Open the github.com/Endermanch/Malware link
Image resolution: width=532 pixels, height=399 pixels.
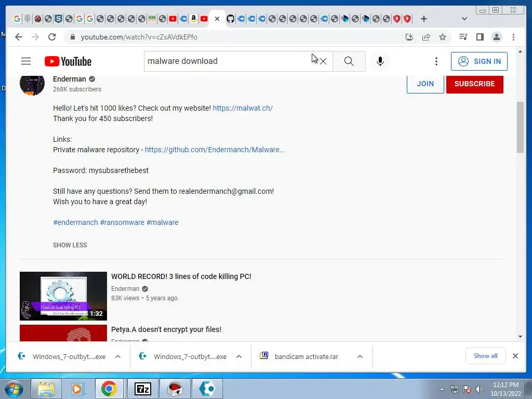pos(215,150)
